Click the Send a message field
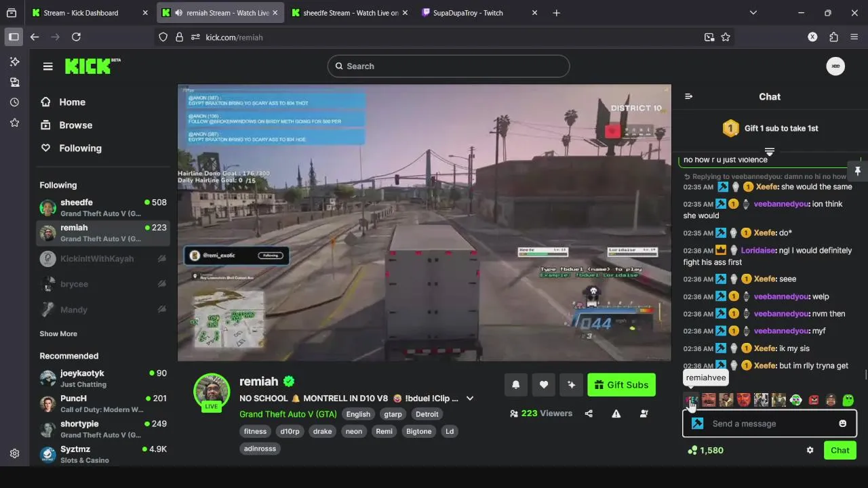The height and width of the screenshot is (488, 868). [770, 424]
